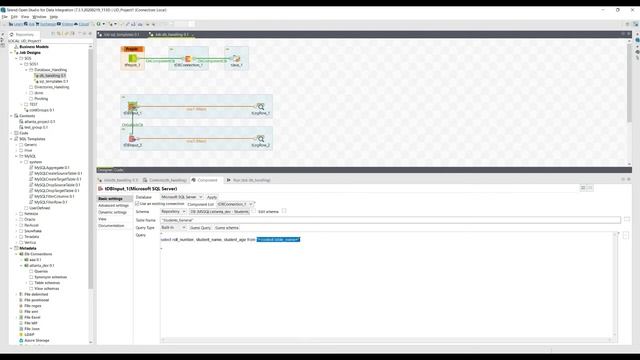Open the Help menu
The height and width of the screenshot is (360, 640).
coord(53,17)
